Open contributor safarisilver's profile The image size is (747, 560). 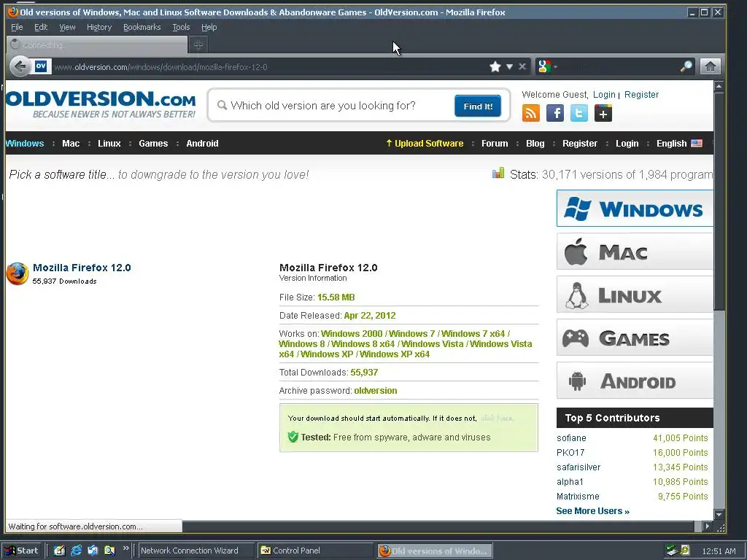578,467
